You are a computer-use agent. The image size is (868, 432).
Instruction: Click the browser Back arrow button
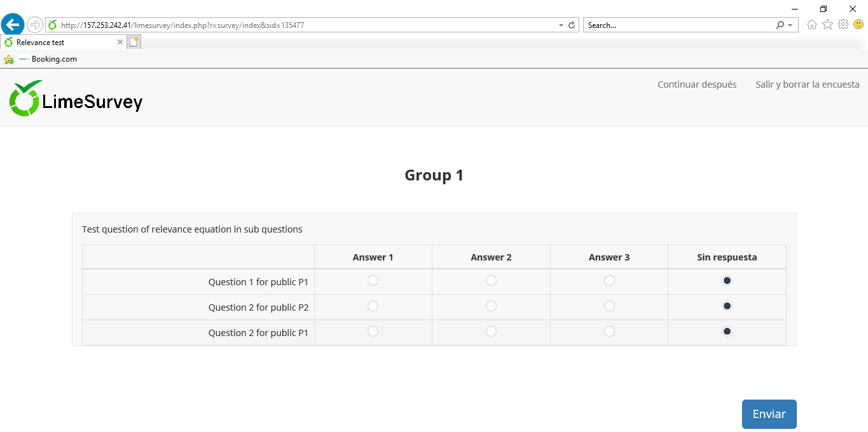(13, 25)
